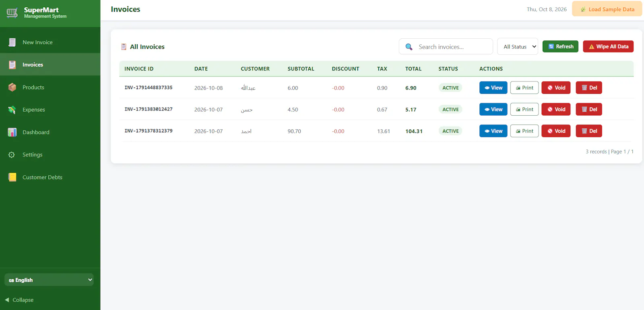Click the Customer Debts ledger icon
This screenshot has height=310, width=644.
click(x=12, y=177)
